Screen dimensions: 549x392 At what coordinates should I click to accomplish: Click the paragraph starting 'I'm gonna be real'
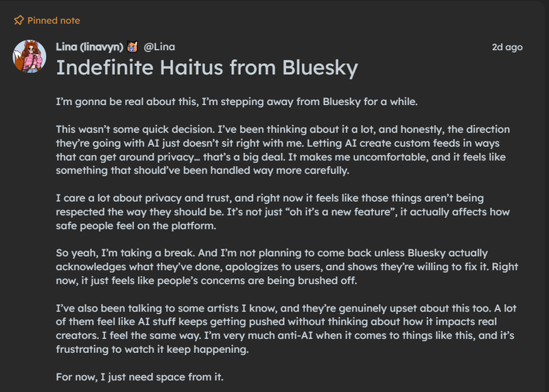click(x=241, y=102)
